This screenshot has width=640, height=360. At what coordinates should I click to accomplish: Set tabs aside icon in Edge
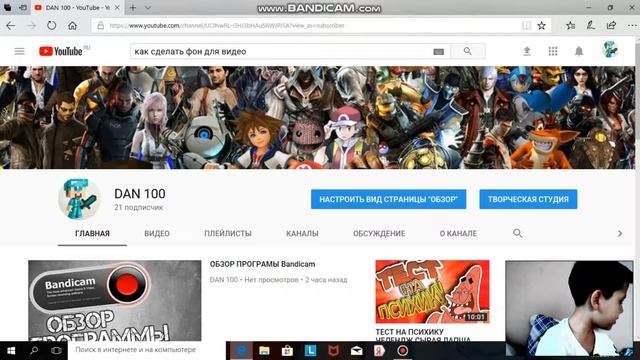23,7
